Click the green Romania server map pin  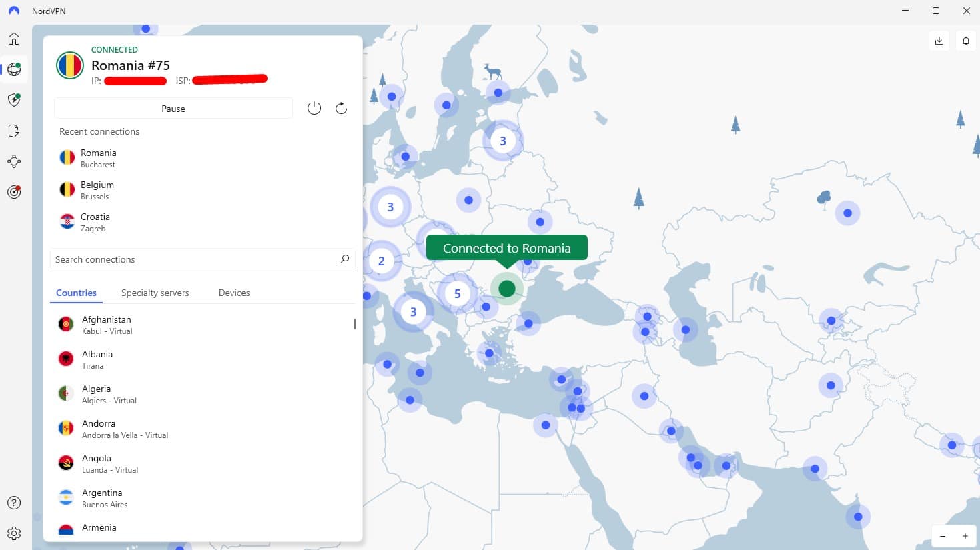pyautogui.click(x=507, y=289)
